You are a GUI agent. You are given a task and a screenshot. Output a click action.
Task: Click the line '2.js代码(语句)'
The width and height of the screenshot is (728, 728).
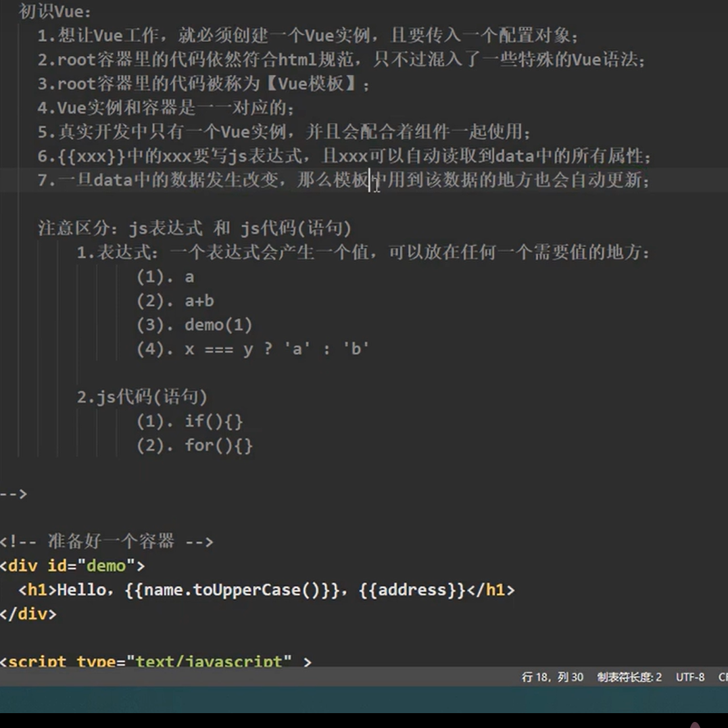[x=141, y=397]
